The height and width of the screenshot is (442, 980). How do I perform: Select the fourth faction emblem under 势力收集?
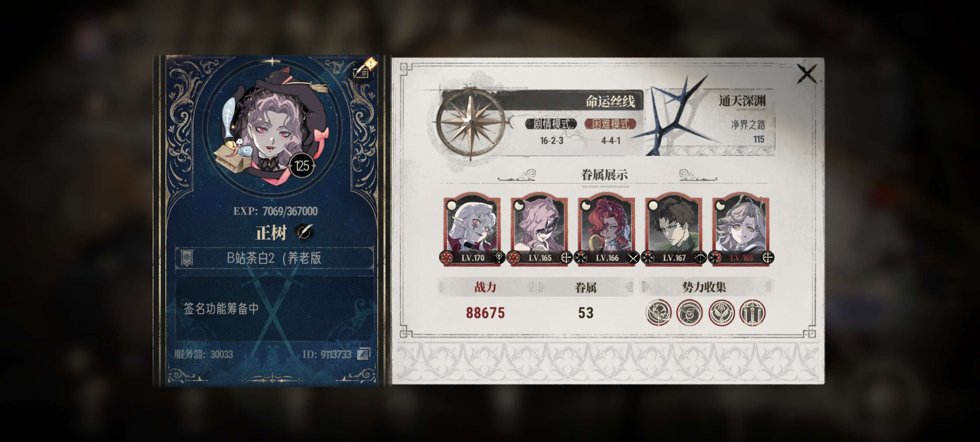coord(752,313)
